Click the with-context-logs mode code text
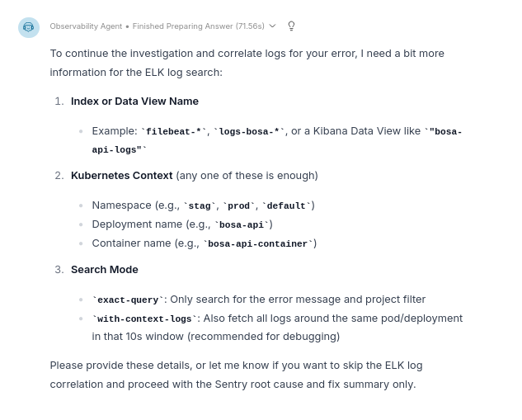 click(x=144, y=319)
